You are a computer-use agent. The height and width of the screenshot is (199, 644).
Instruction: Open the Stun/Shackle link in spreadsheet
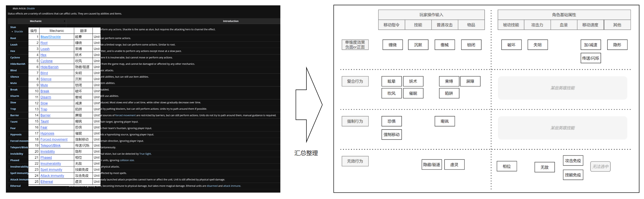pyautogui.click(x=50, y=37)
